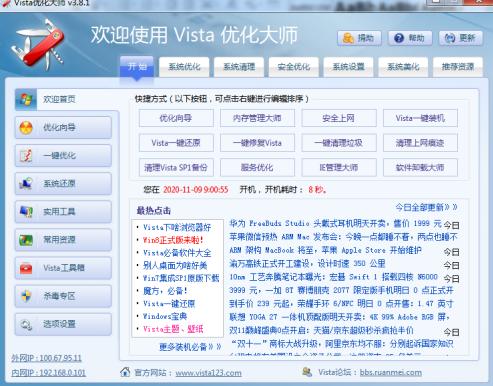Image resolution: width=493 pixels, height=386 pixels.
Task: Click the 实用工具 sidebar icon
Action: [26, 212]
